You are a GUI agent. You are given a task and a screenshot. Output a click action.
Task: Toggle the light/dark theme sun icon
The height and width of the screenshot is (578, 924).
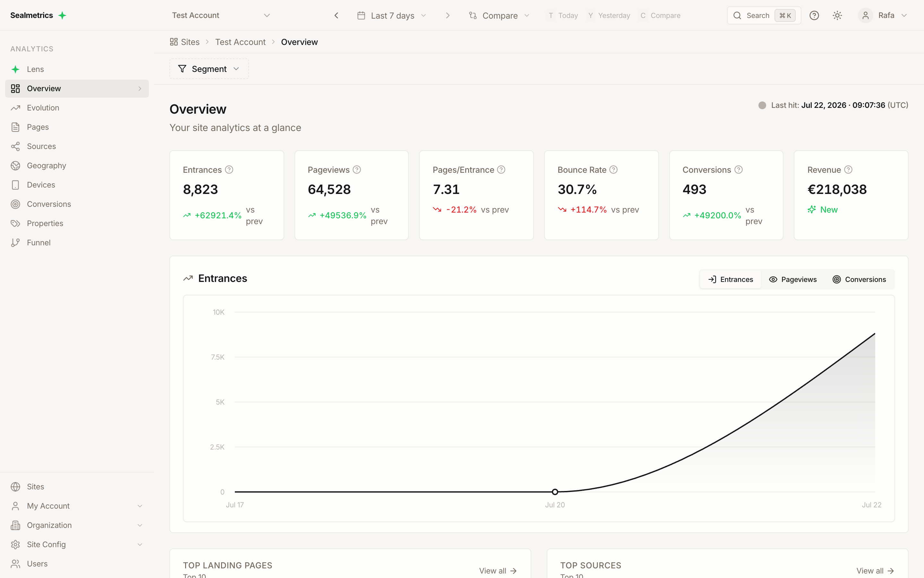[x=837, y=15]
